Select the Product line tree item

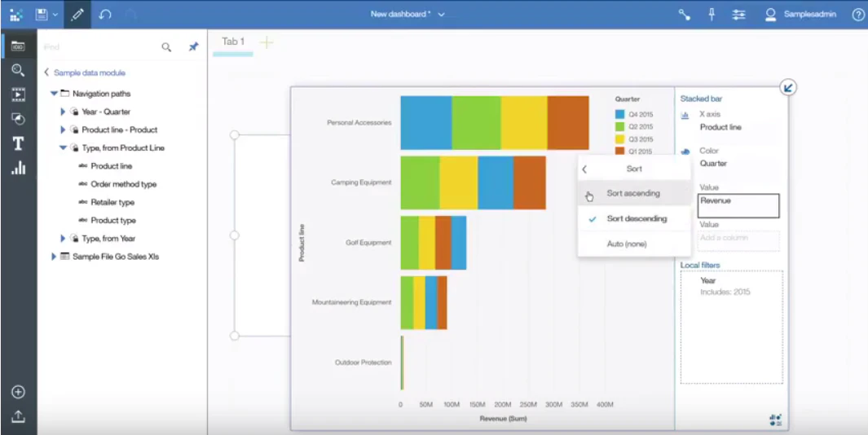(112, 166)
